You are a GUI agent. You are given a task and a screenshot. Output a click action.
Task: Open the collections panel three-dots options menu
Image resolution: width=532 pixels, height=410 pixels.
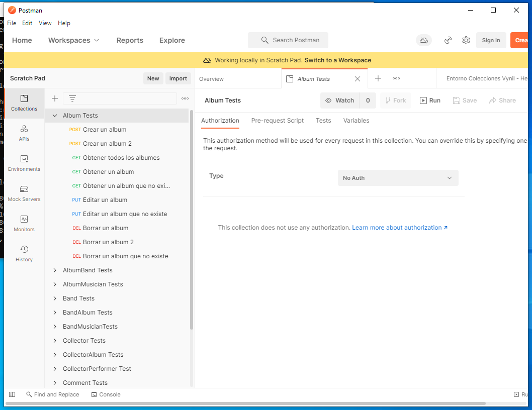pos(185,98)
